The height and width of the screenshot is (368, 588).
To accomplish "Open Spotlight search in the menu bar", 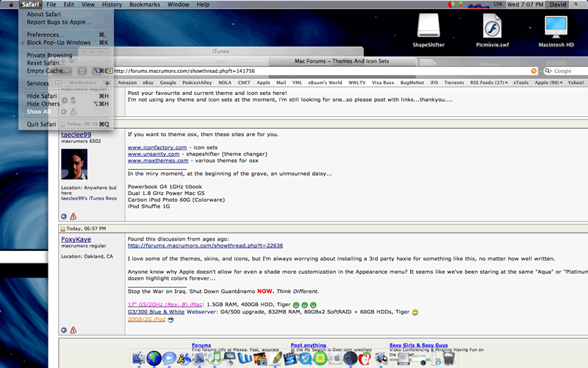I will [576, 4].
